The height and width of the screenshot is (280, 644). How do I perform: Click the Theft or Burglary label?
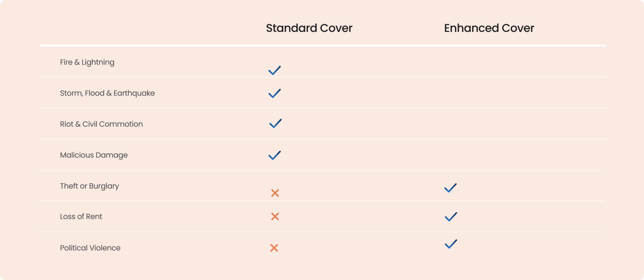tap(89, 186)
